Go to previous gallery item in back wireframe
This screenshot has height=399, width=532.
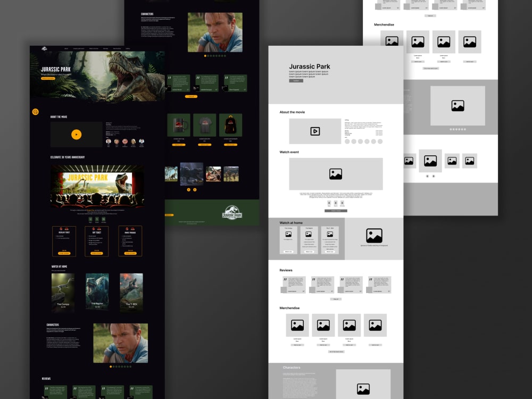pos(427,176)
